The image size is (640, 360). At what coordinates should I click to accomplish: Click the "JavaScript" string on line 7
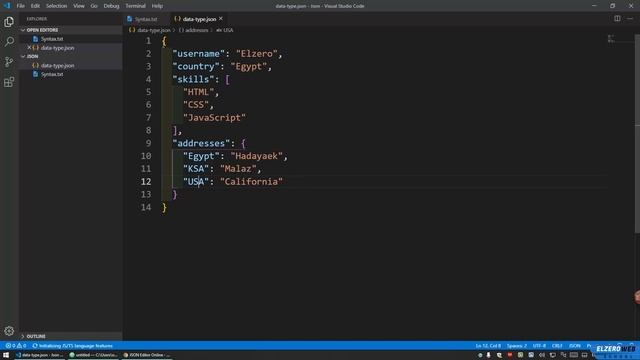click(214, 118)
